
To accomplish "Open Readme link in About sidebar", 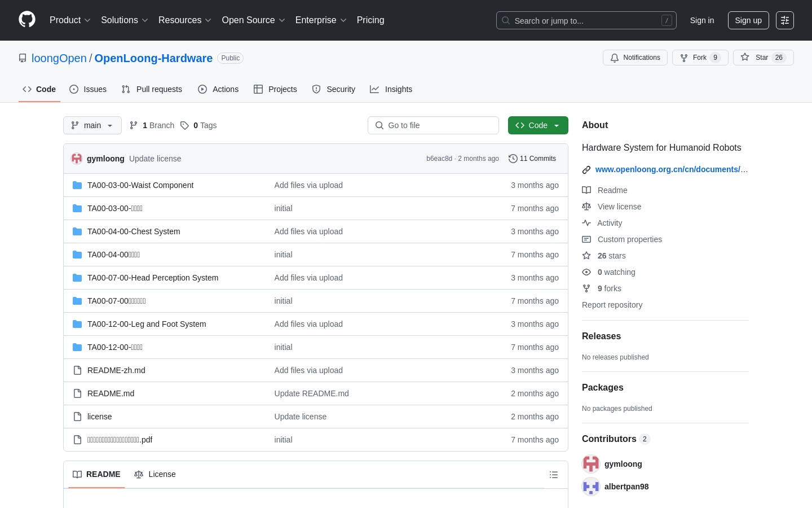I will click(604, 190).
